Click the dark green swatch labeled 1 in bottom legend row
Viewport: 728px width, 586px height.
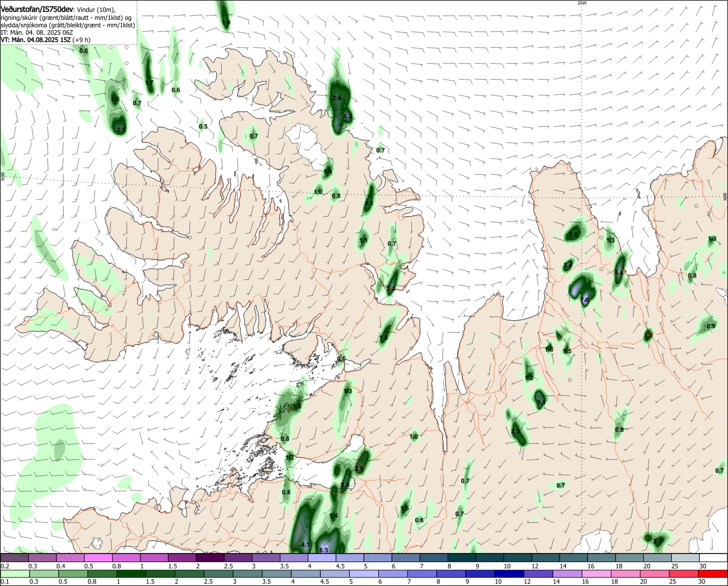pyautogui.click(x=131, y=573)
